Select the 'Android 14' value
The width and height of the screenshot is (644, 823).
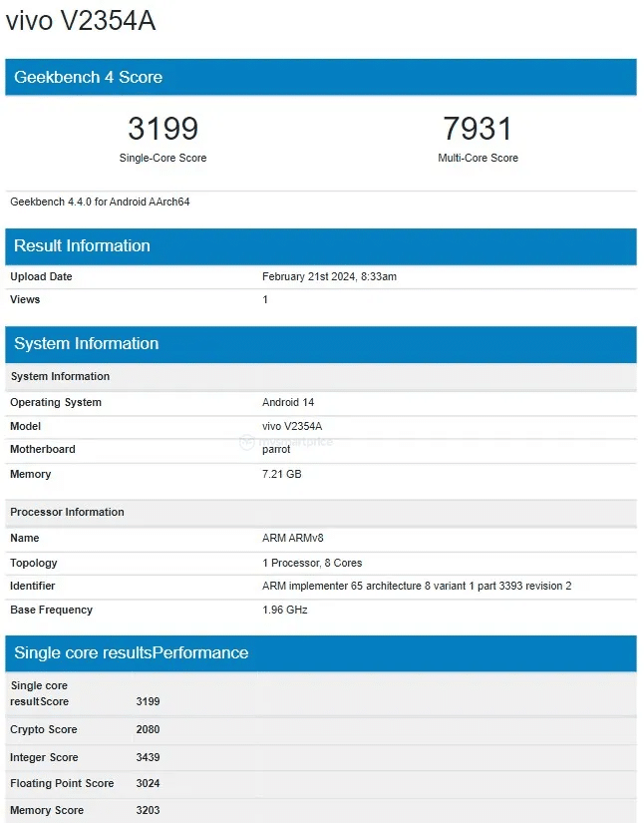tap(288, 403)
